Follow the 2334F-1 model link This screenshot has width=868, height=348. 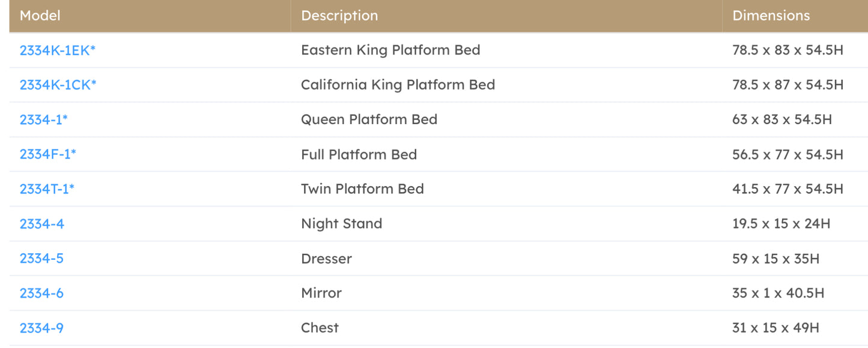point(47,155)
